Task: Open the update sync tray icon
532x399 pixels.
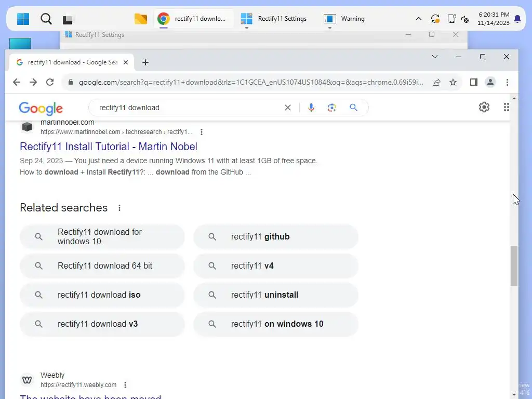Action: point(435,19)
